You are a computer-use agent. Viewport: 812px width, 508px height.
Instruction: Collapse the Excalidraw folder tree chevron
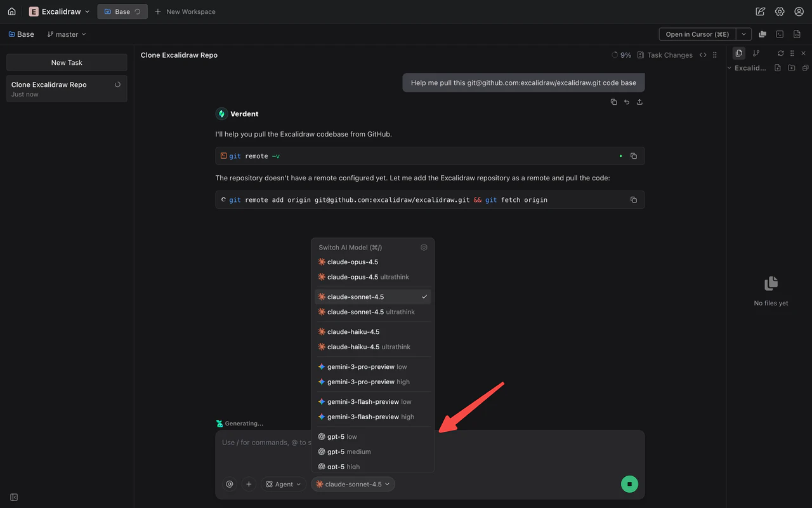click(x=730, y=68)
